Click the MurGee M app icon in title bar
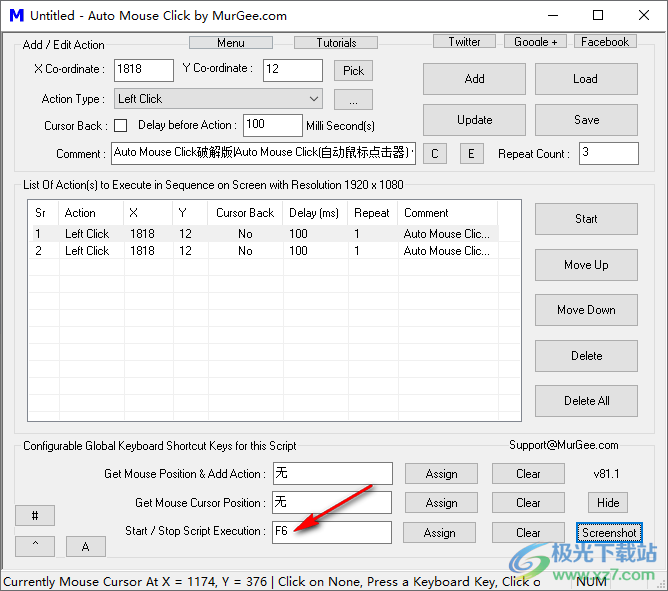This screenshot has width=668, height=591. 17,15
